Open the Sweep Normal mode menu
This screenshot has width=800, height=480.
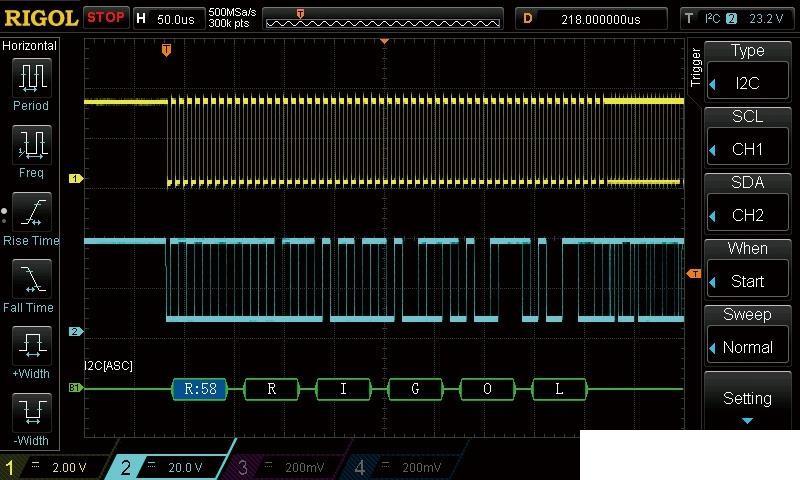(747, 337)
